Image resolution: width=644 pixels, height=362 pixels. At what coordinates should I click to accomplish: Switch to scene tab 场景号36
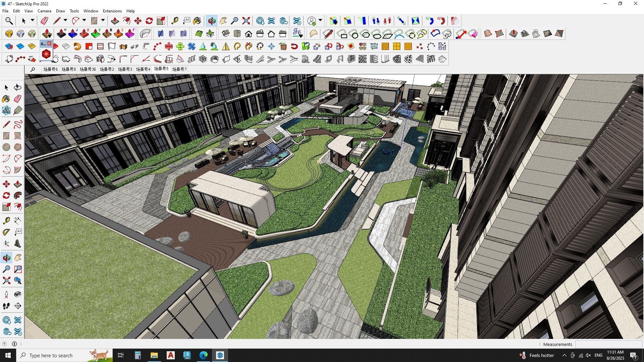(x=88, y=69)
